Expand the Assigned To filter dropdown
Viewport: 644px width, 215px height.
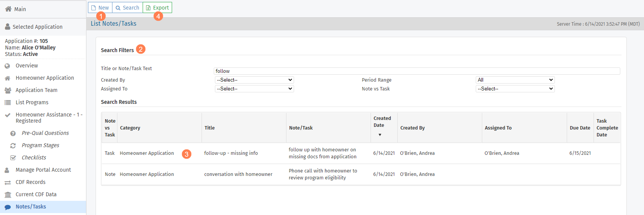pyautogui.click(x=254, y=89)
